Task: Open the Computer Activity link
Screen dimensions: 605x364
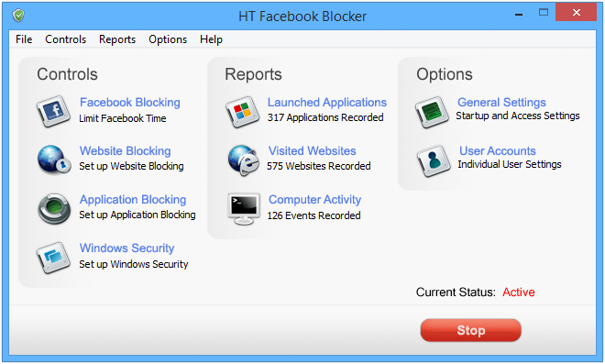Action: click(314, 200)
